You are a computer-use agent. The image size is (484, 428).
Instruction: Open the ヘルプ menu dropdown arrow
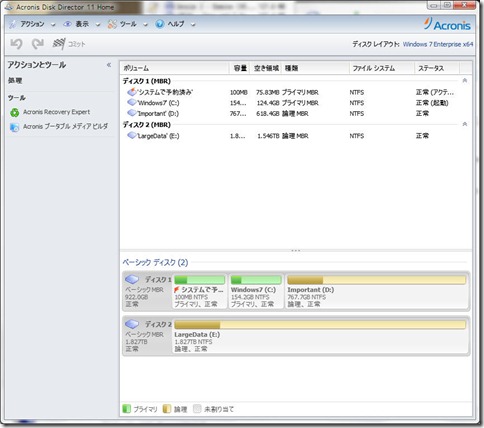(193, 24)
